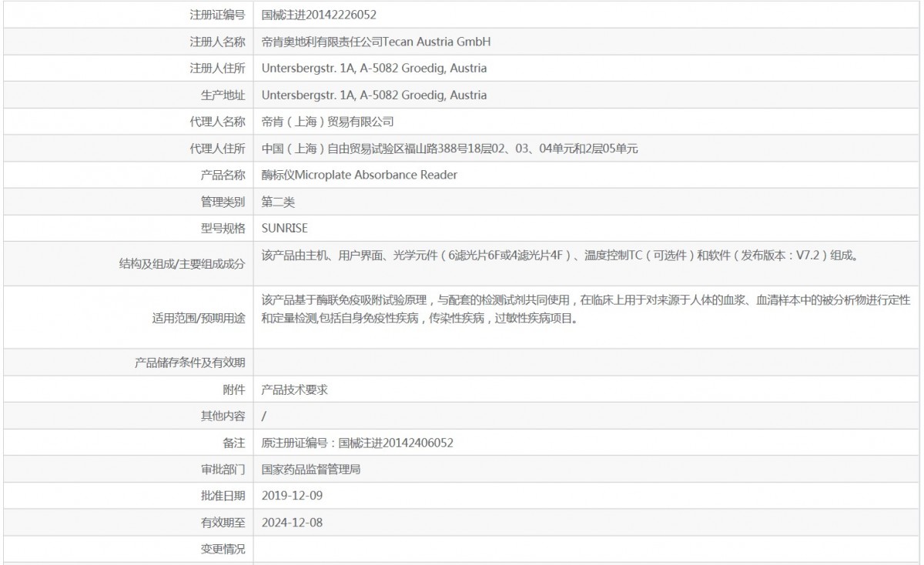Click the 生产地址 label
Image resolution: width=924 pixels, height=565 pixels.
point(223,95)
